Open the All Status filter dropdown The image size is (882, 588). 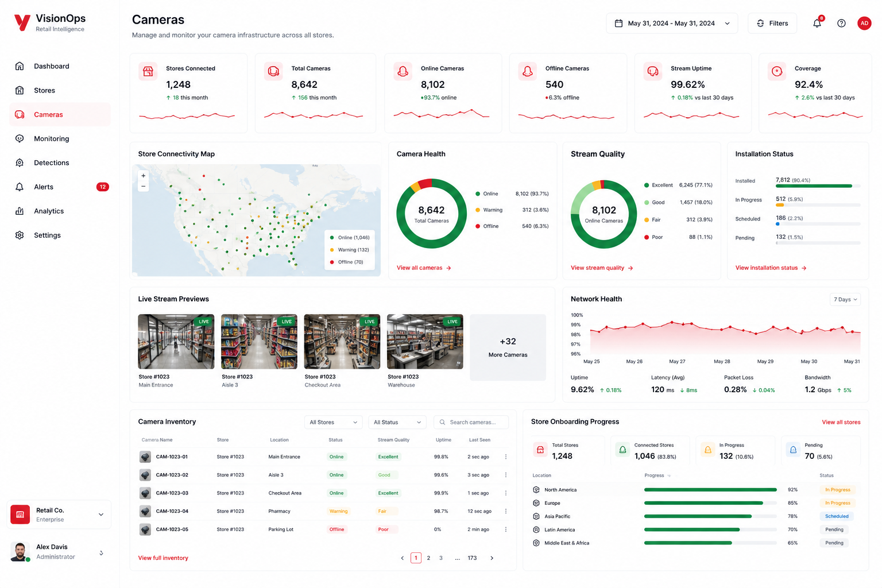pos(397,422)
